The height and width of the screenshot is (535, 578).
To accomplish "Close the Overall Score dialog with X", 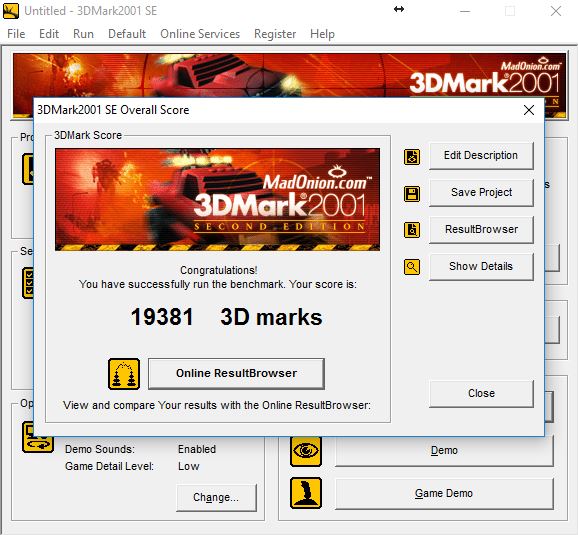I will pos(529,110).
